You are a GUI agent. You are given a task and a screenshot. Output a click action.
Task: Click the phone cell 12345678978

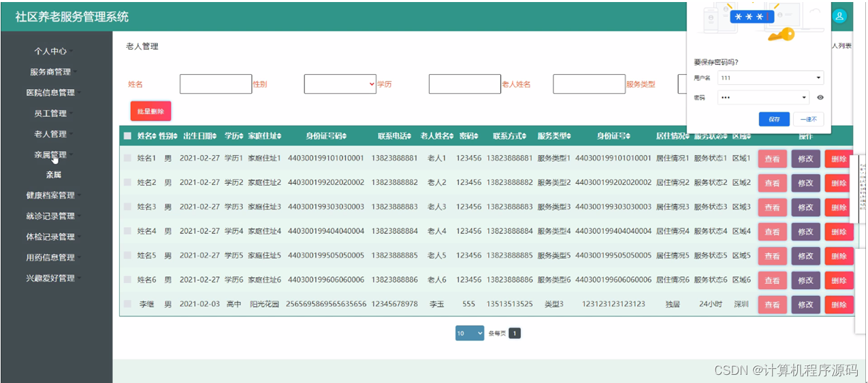coord(394,304)
